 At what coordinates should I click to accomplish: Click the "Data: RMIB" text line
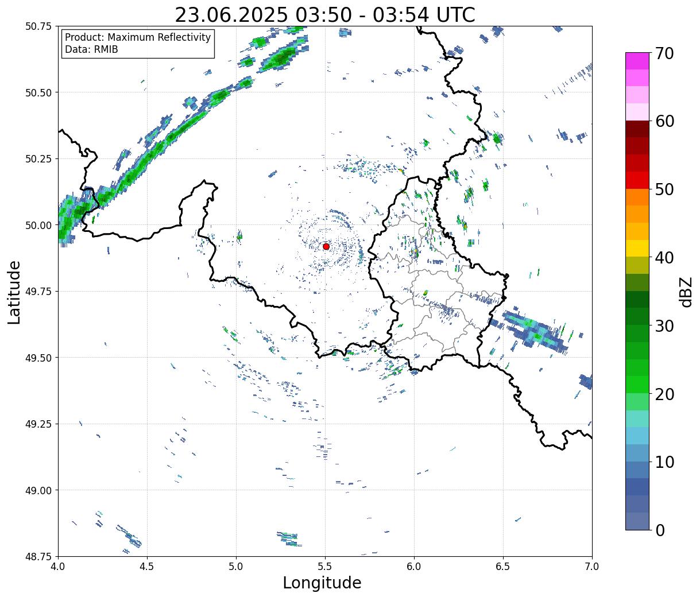click(91, 49)
